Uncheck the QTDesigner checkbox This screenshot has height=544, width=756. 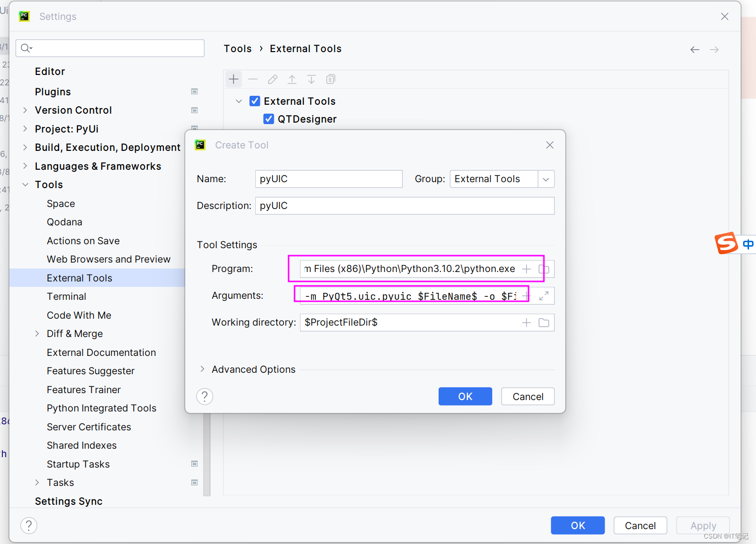(269, 119)
